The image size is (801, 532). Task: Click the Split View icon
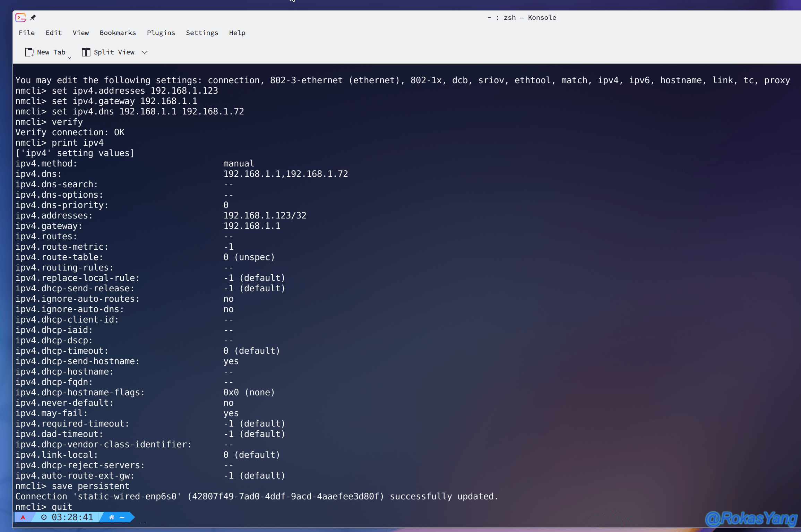(86, 52)
